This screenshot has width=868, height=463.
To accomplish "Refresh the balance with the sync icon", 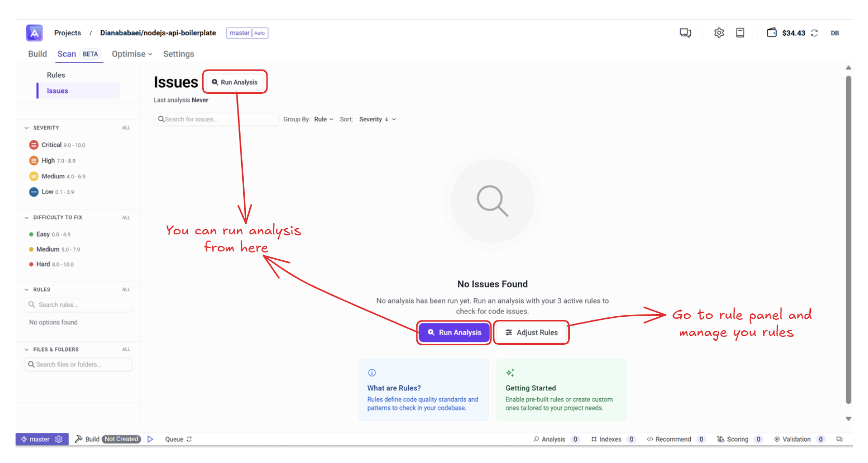I will click(814, 33).
